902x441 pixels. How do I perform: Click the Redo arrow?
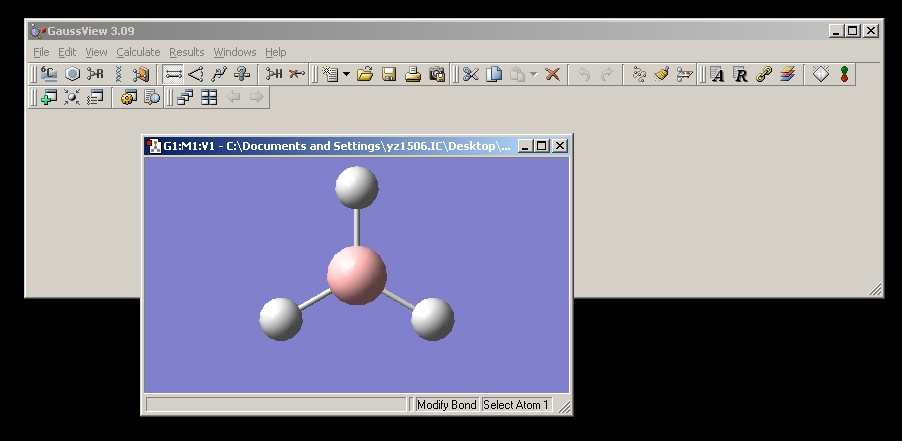point(607,74)
